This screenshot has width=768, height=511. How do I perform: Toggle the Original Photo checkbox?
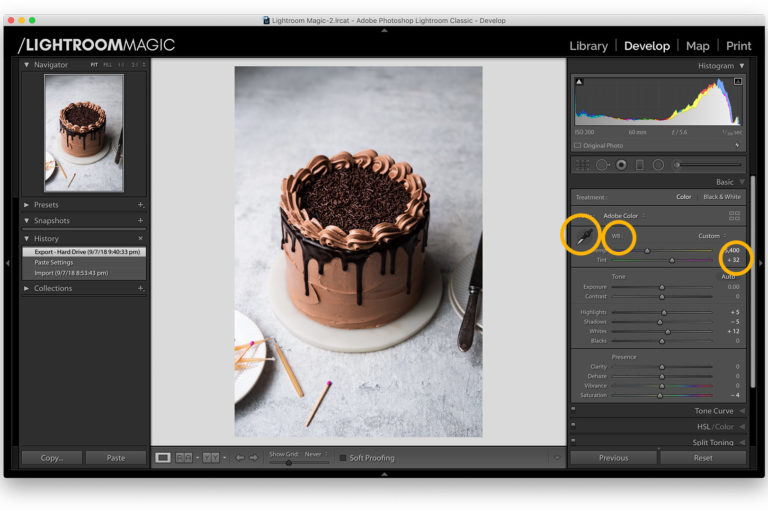577,146
